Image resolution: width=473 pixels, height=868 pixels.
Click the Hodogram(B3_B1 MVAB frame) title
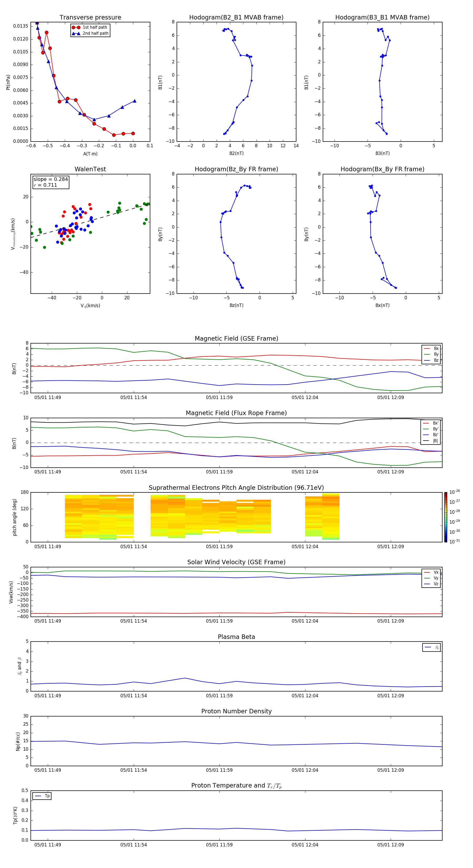[382, 18]
